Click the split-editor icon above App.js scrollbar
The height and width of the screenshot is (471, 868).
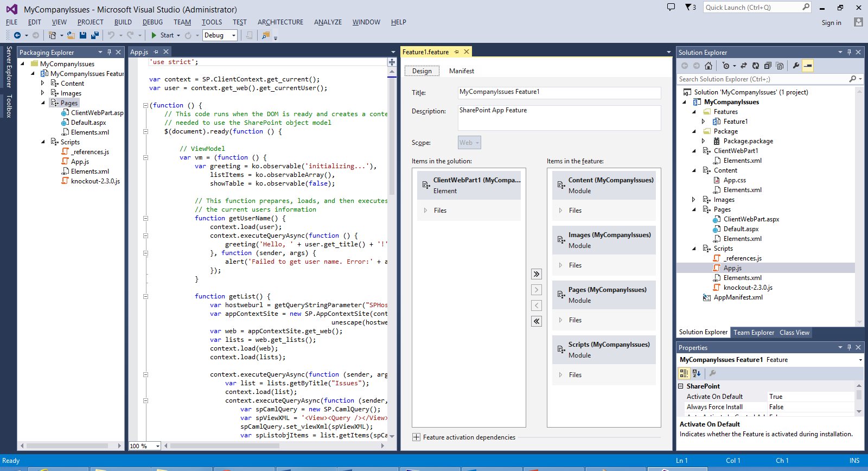click(392, 62)
